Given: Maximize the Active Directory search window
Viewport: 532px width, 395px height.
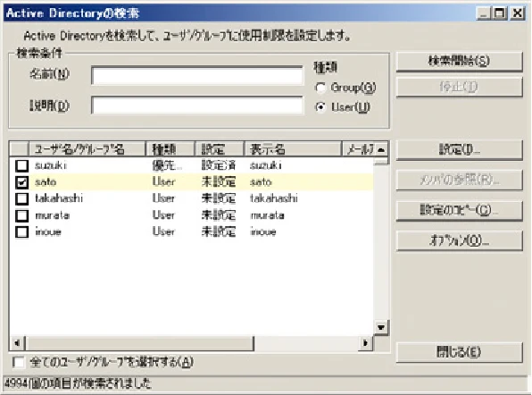Looking at the screenshot, I should coord(500,13).
